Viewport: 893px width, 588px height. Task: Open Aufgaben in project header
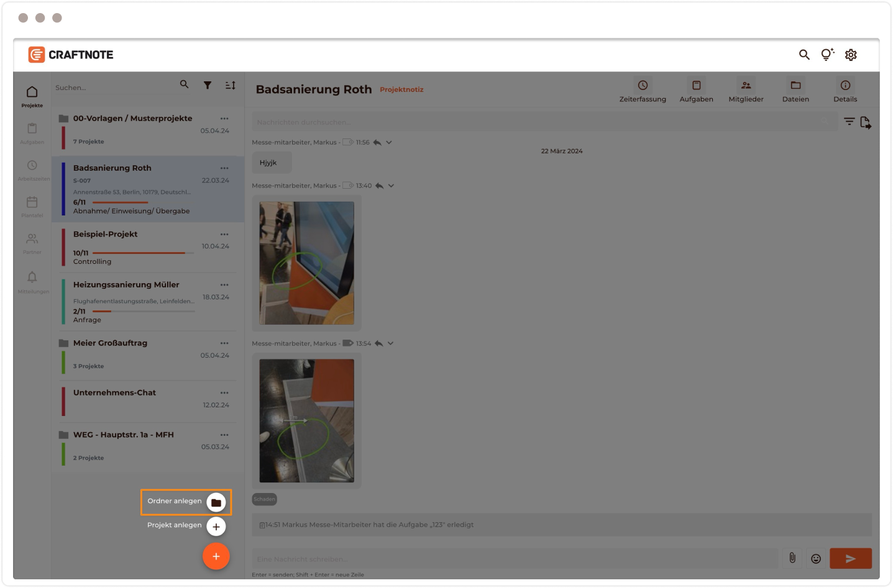pos(696,86)
